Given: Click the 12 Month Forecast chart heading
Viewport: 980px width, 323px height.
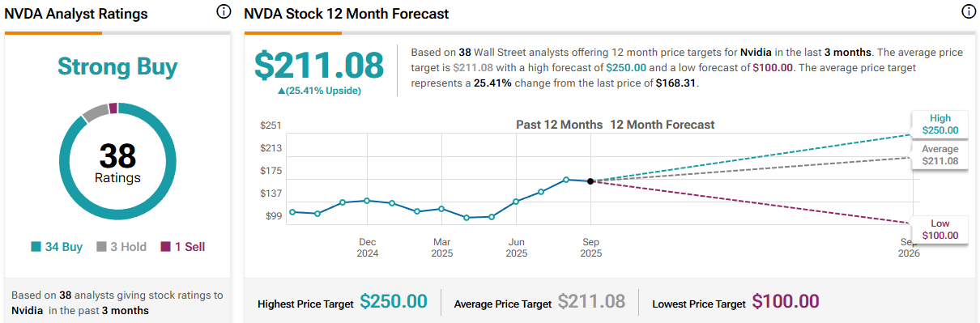Looking at the screenshot, I should pos(662,125).
